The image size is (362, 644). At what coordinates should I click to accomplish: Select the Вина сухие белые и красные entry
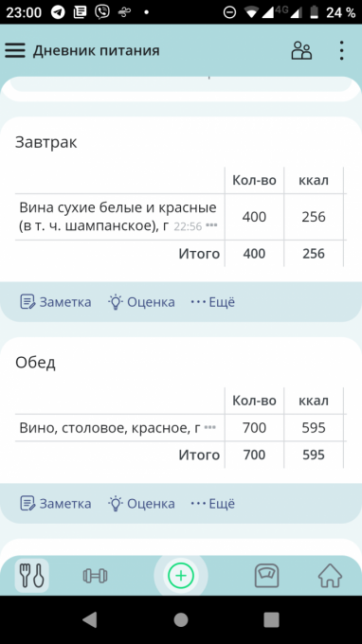(x=118, y=217)
